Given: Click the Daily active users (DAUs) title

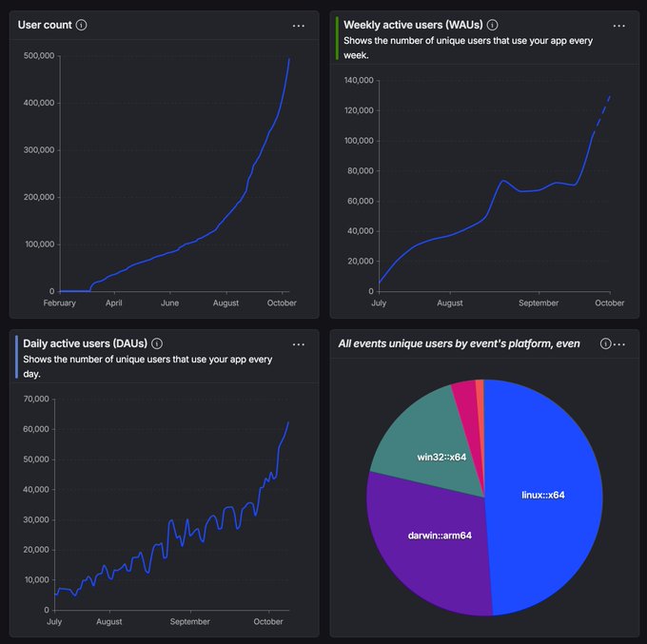Looking at the screenshot, I should (85, 343).
